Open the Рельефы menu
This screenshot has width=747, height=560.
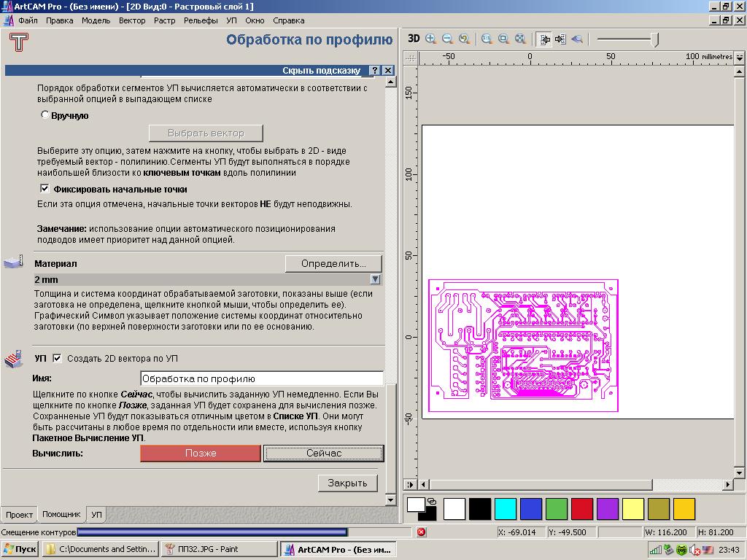(201, 20)
